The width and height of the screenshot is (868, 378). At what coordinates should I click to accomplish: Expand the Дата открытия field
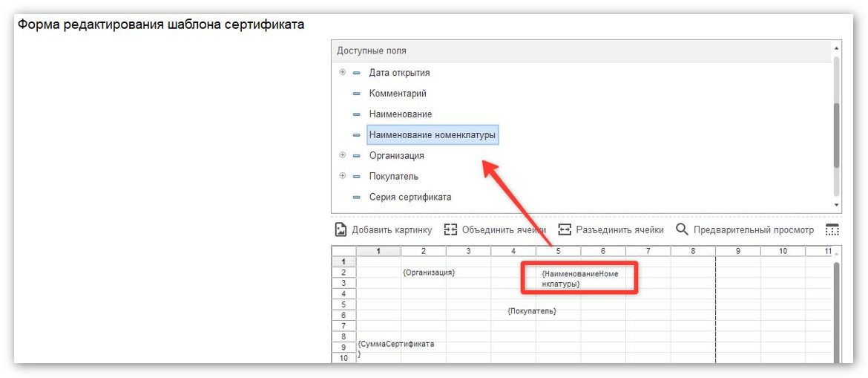coord(342,72)
